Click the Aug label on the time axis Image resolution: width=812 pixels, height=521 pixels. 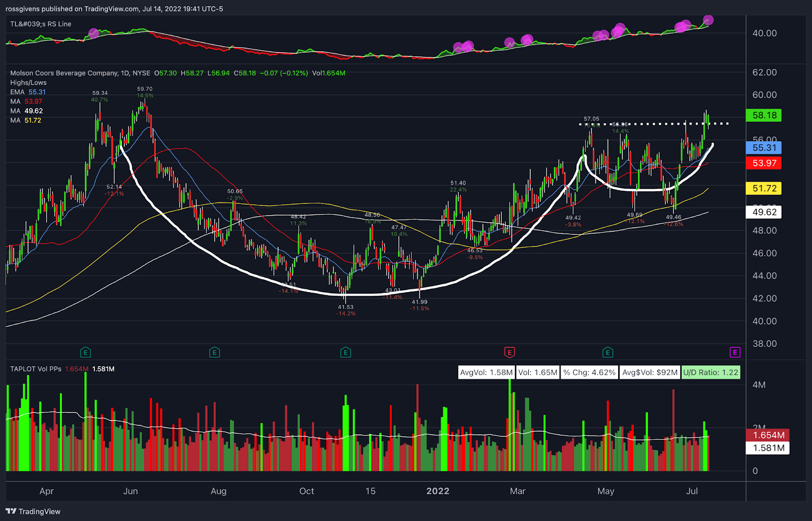tap(219, 491)
